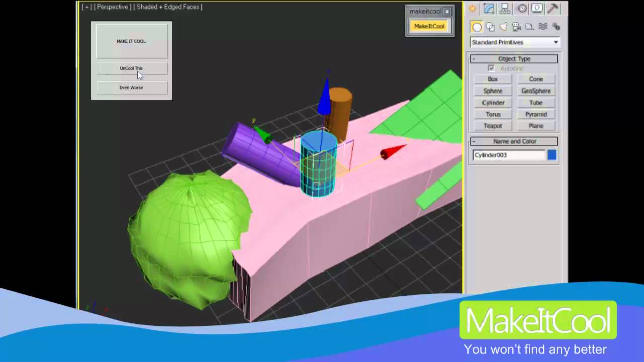
Task: Click the Cylinder003 name field
Action: pyautogui.click(x=509, y=155)
